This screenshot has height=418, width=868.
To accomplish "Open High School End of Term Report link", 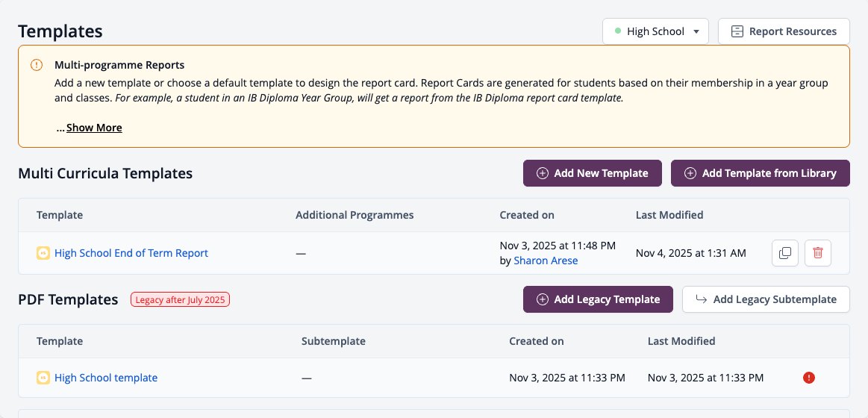I will click(x=131, y=253).
